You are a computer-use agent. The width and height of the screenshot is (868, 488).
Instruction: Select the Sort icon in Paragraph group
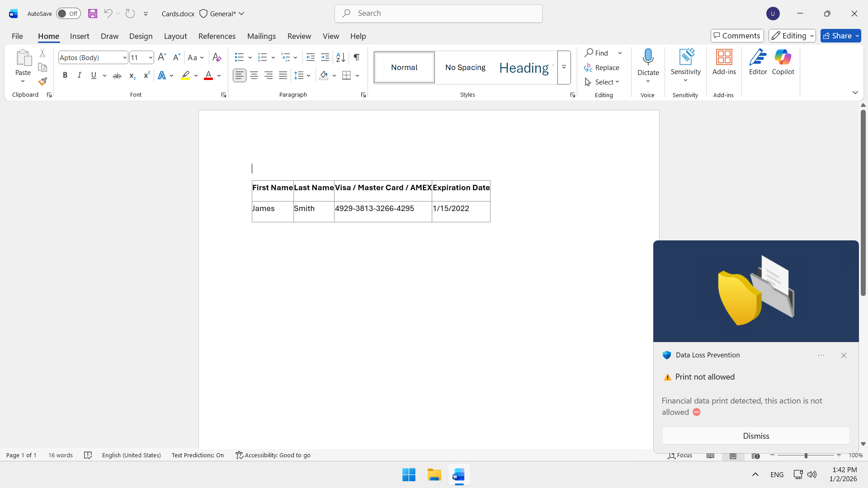(340, 57)
